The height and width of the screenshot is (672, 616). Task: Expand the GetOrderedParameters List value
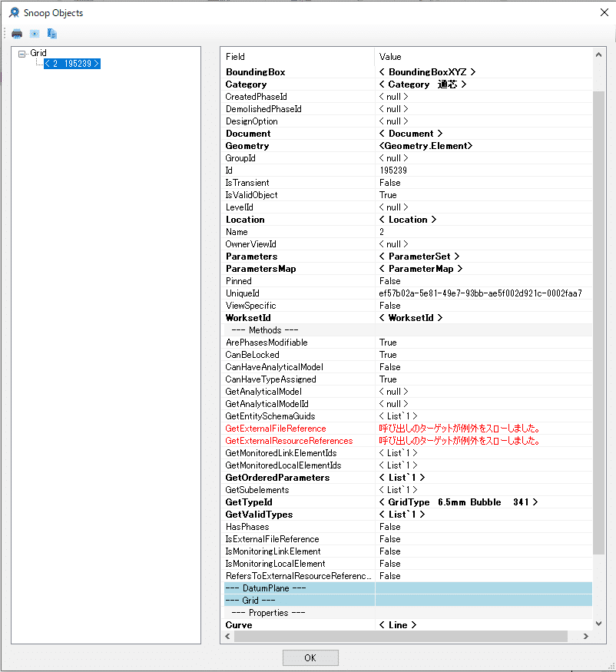click(401, 477)
